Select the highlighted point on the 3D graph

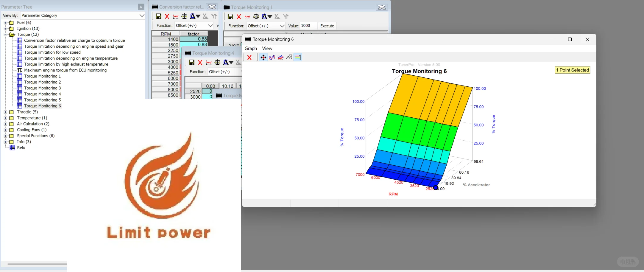coord(436,188)
